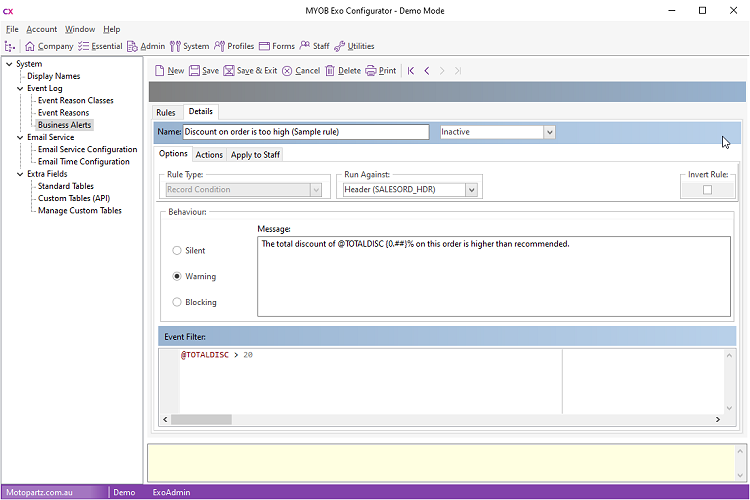The height and width of the screenshot is (500, 750).
Task: Delete the current alert rule
Action: 343,71
